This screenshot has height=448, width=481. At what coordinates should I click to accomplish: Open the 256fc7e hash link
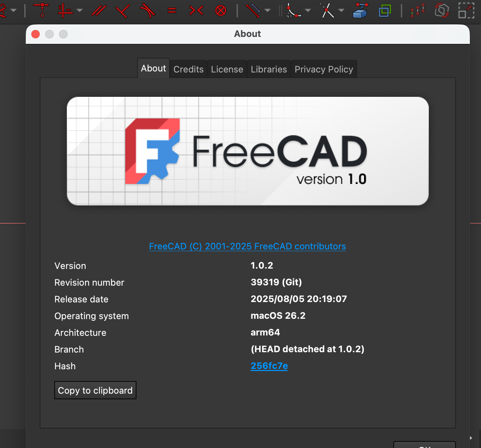[x=269, y=366]
